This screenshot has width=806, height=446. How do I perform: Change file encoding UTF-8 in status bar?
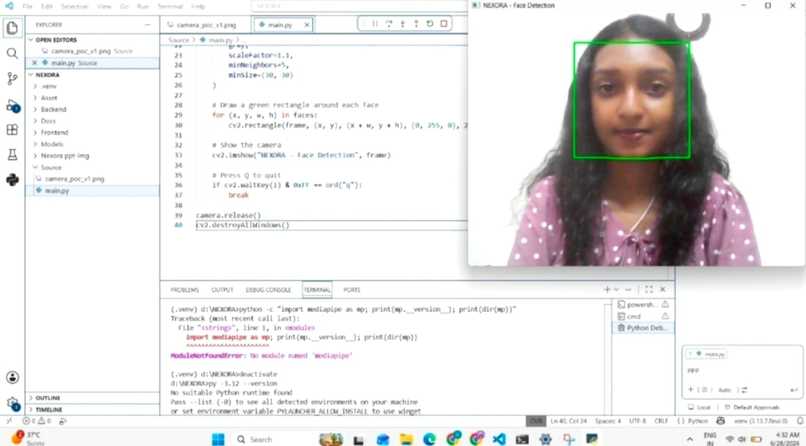[x=637, y=421]
